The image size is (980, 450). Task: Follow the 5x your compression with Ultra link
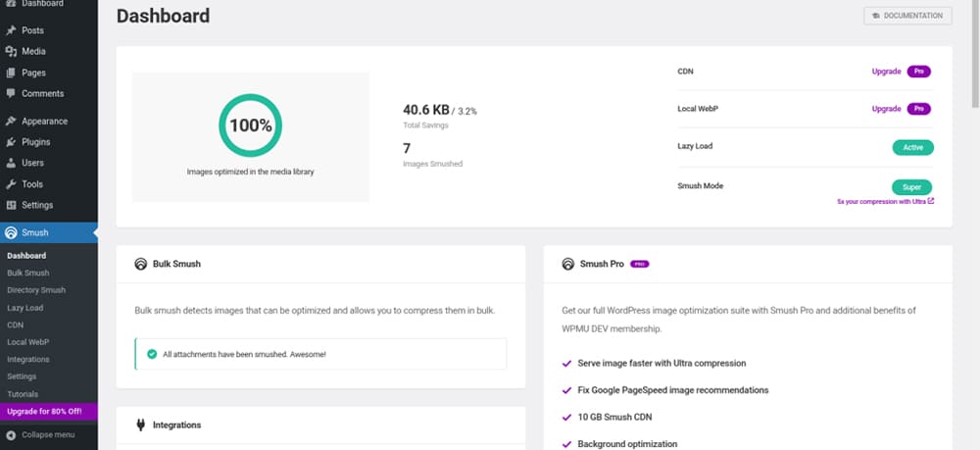coord(886,202)
